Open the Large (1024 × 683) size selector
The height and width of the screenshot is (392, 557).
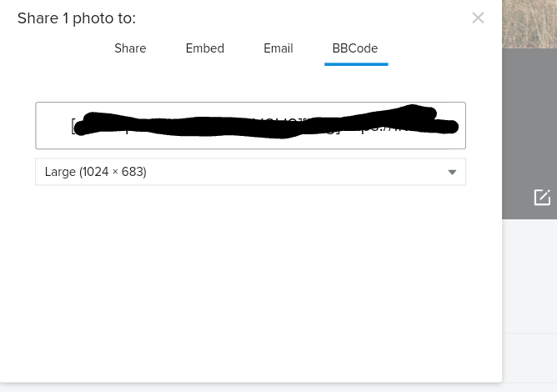point(250,172)
